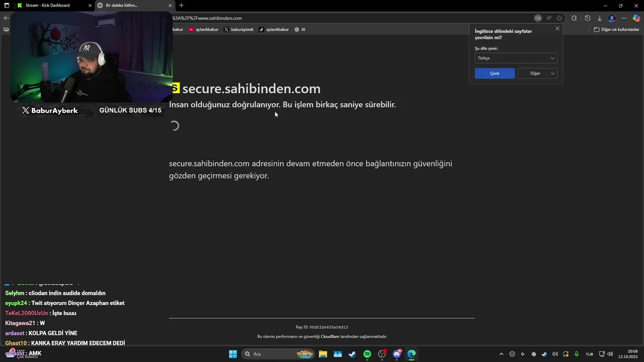Viewport: 644px width, 362px height.
Task: Open the Edge profile avatar
Action: point(612,18)
